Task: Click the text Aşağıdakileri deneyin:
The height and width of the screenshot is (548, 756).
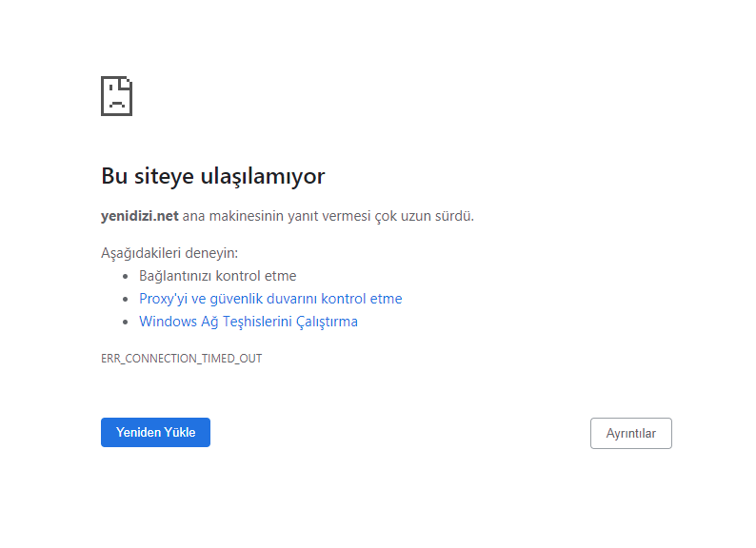Action: (x=169, y=253)
